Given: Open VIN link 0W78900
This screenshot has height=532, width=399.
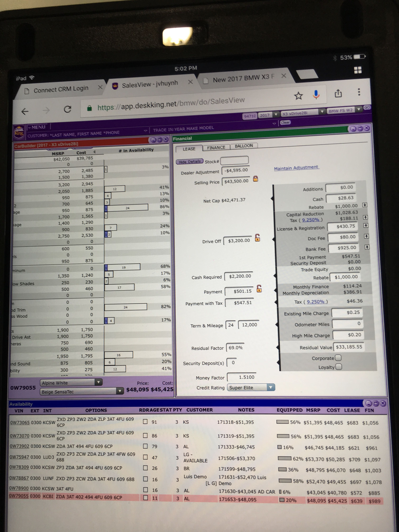Looking at the screenshot, I should (19, 488).
